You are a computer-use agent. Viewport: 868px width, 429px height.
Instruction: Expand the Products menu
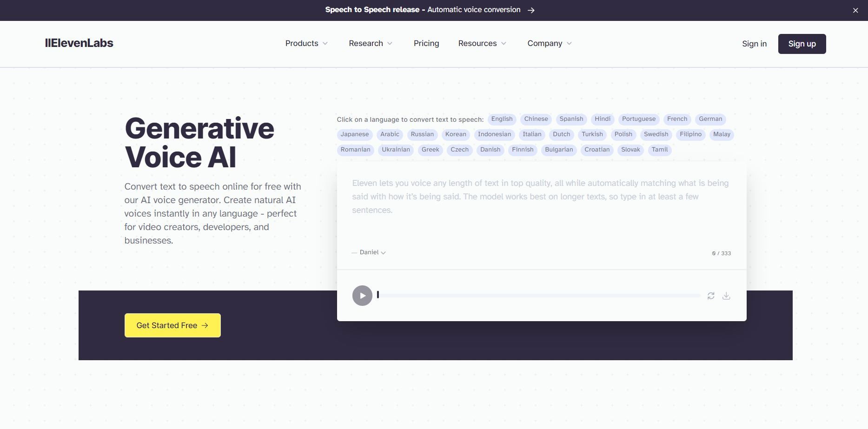[306, 43]
